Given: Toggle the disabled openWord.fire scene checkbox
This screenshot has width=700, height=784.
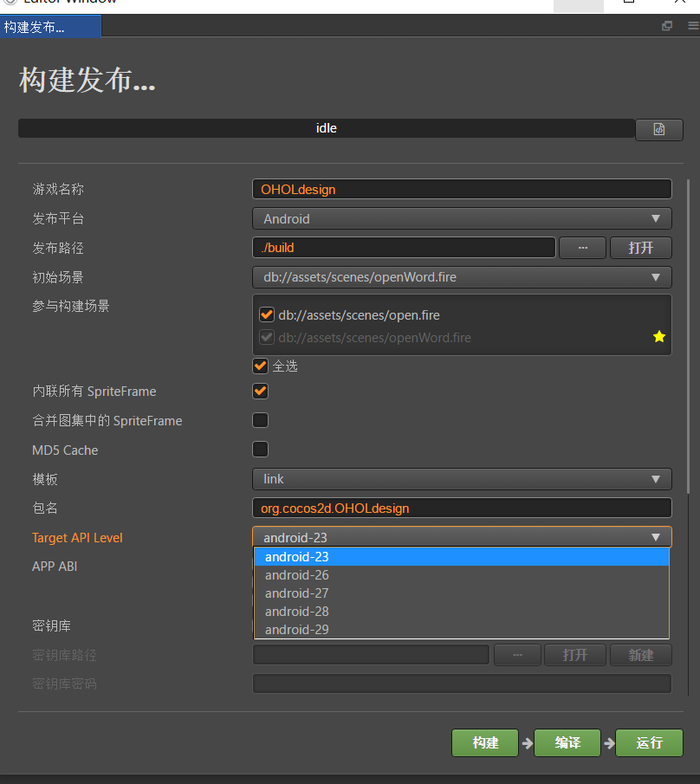Looking at the screenshot, I should tap(267, 338).
